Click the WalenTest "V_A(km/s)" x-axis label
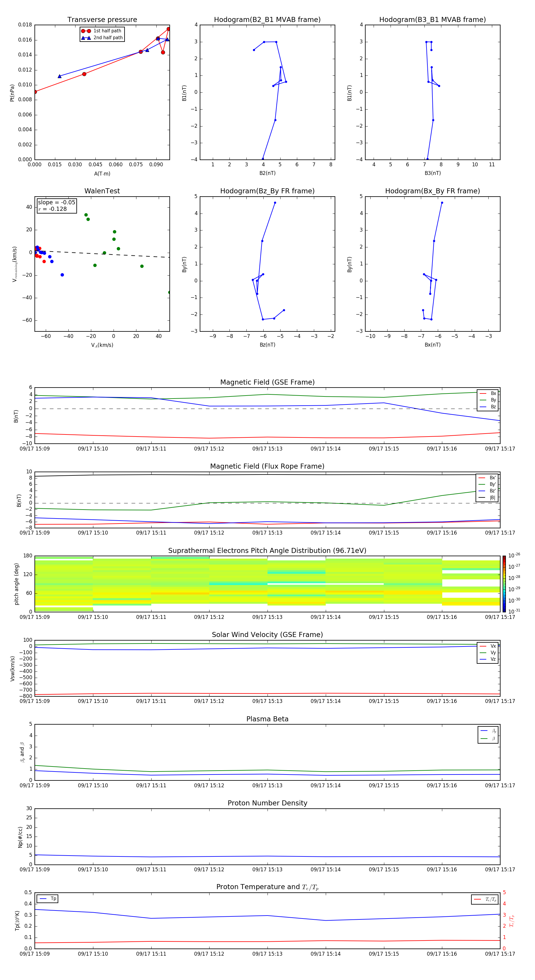Image resolution: width=535 pixels, height=980 pixels. 102,345
